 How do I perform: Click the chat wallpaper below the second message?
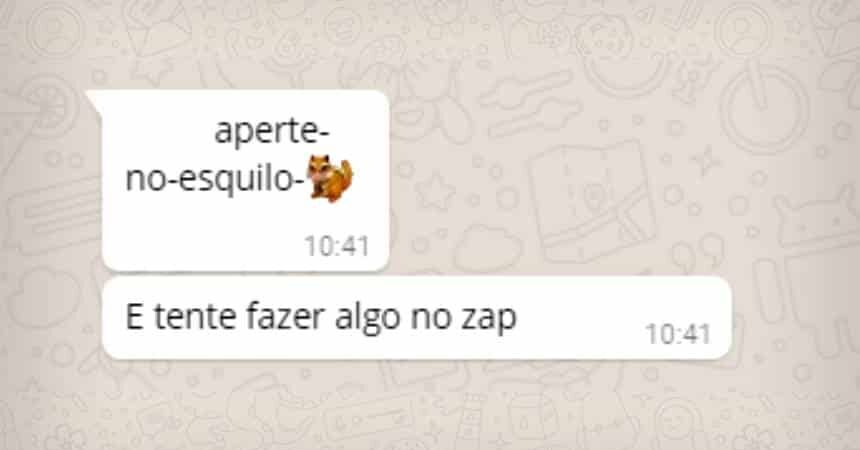pyautogui.click(x=428, y=406)
